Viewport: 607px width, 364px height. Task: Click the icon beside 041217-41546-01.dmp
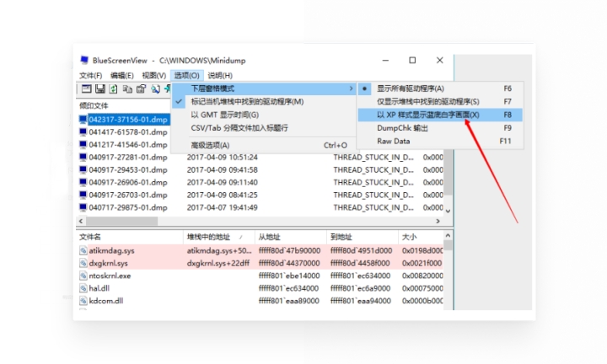(83, 145)
